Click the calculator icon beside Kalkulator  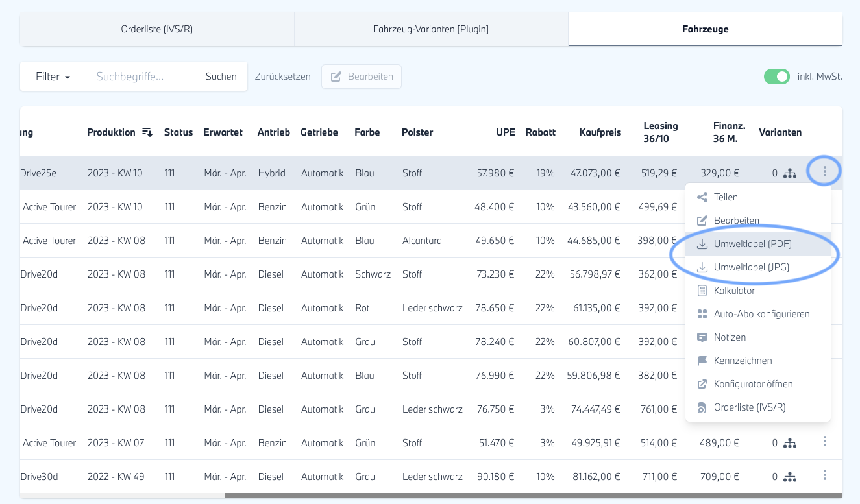point(702,291)
